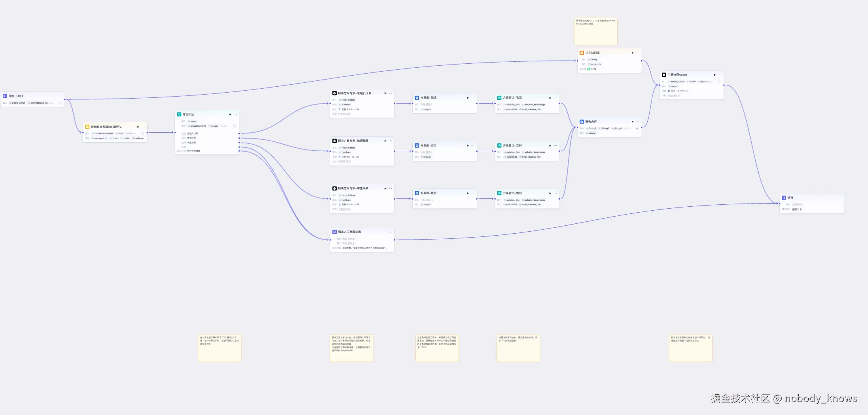Click the 沟通协商Agent model node icon
This screenshot has width=868, height=415.
664,75
